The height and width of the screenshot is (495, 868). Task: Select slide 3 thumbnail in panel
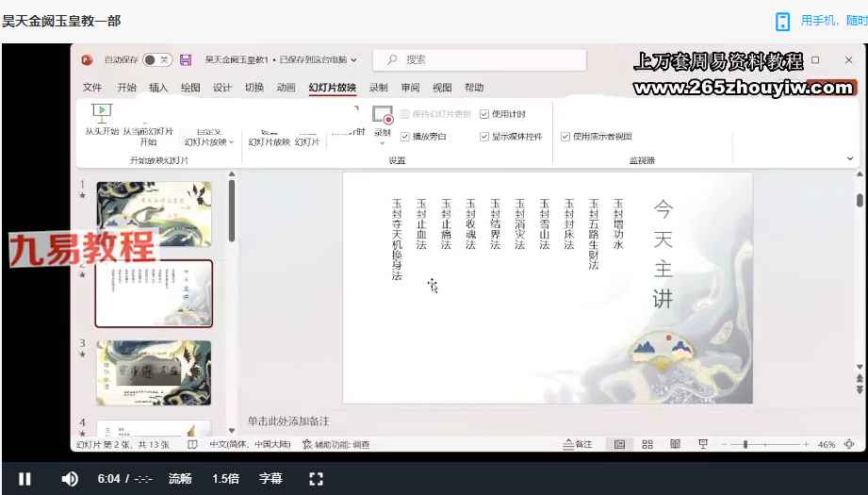click(x=154, y=372)
